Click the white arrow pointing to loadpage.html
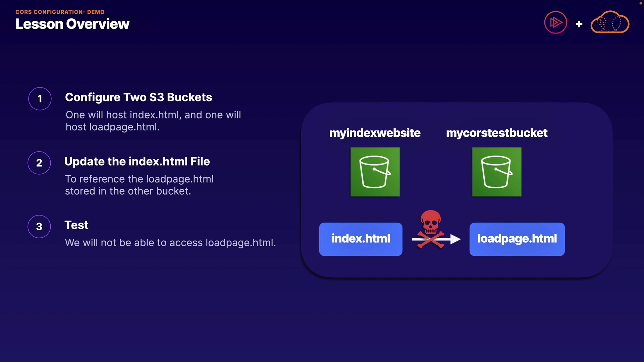This screenshot has height=362, width=644. coord(453,239)
